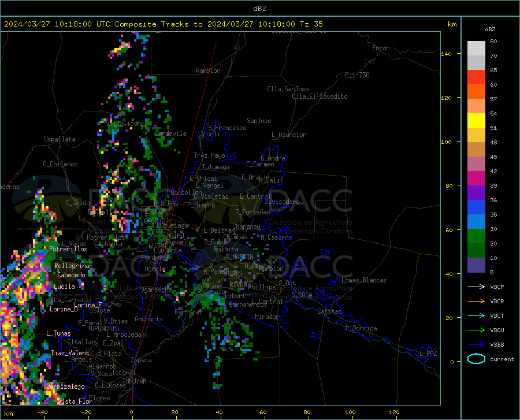
Task: Click the TUNUYAN label
Action: coord(134,381)
